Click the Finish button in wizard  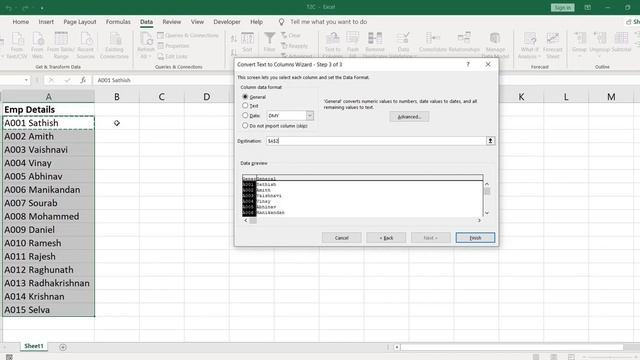point(475,238)
